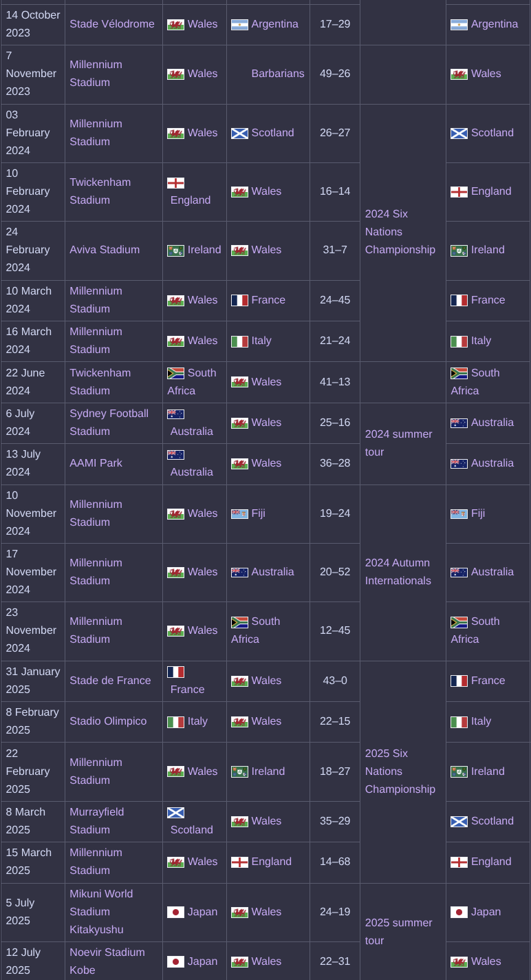Screen dimensions: 531x980
Task: Open Mikuni World Stadium Kitakyushu link
Action: pos(101,912)
